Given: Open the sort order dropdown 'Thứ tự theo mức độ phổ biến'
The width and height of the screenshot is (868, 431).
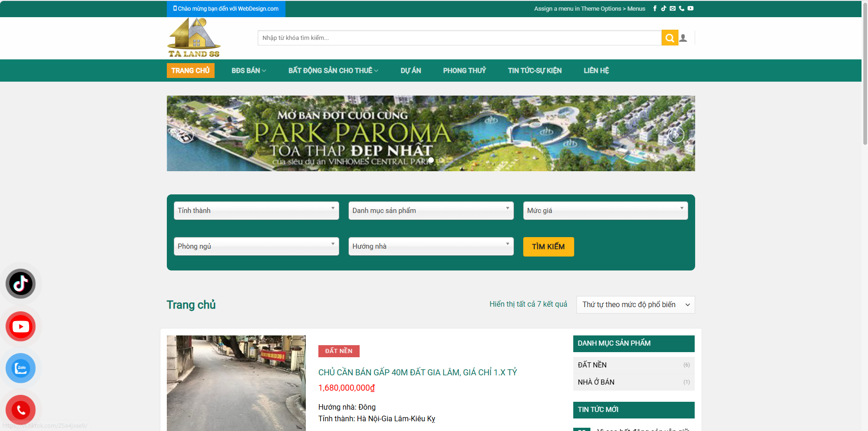Looking at the screenshot, I should point(635,305).
